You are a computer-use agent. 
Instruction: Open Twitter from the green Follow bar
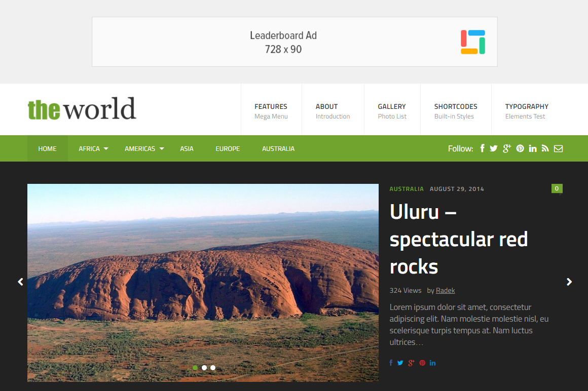494,148
